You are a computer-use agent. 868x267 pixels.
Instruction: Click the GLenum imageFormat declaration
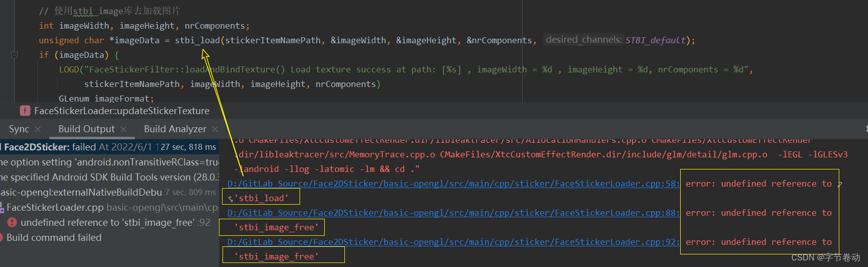click(x=106, y=99)
